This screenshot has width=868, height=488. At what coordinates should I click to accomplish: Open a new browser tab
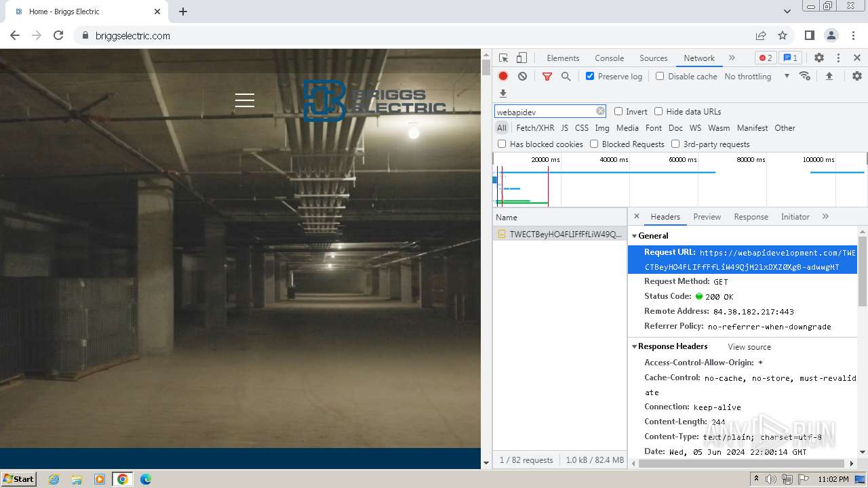coord(183,12)
